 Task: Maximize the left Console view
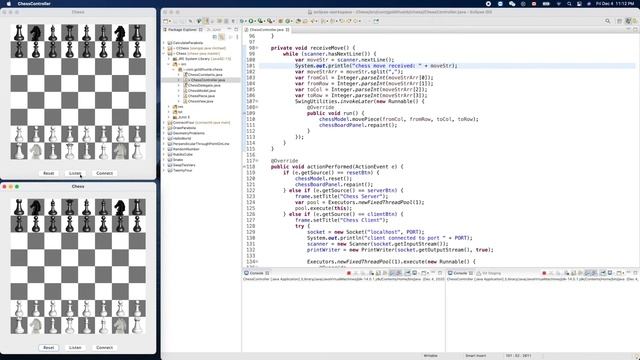click(440, 273)
